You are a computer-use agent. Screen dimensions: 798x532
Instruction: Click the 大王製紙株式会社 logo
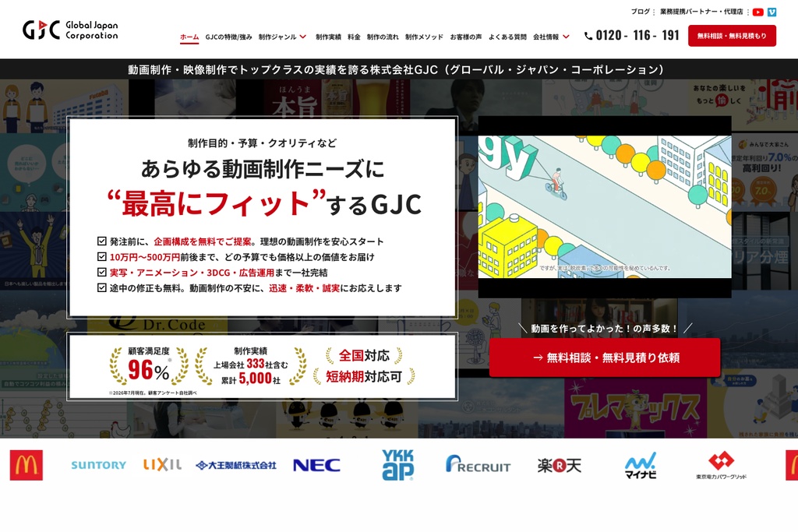click(236, 465)
